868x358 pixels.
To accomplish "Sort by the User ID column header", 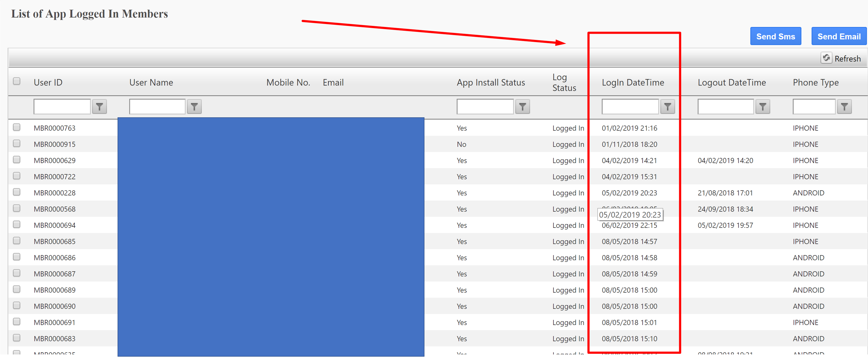I will 48,83.
